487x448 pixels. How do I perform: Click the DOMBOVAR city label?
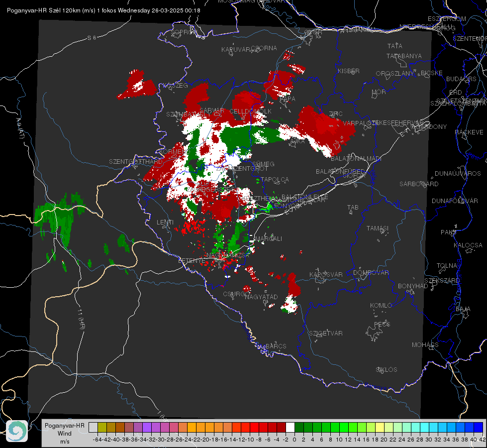[371, 273]
